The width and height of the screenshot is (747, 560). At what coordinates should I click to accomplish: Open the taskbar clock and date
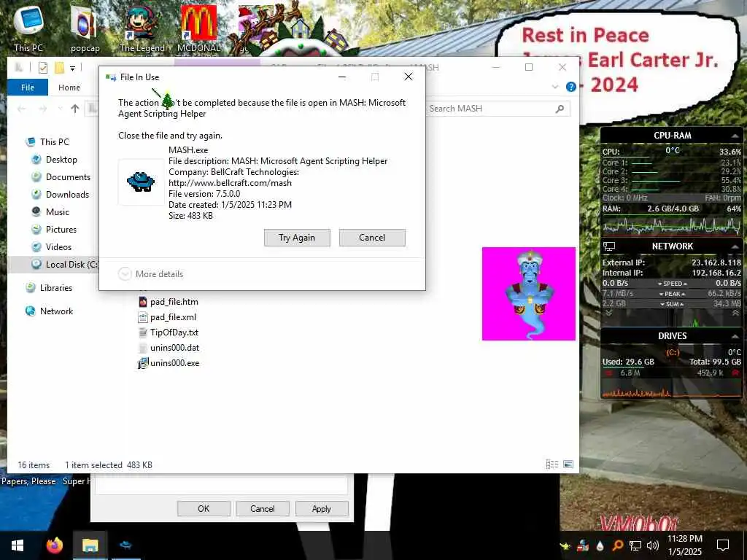(x=684, y=545)
